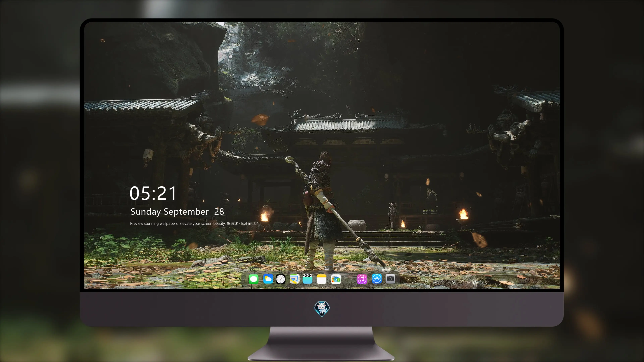
Task: Launch the Camera app from the dock
Action: pos(390,279)
